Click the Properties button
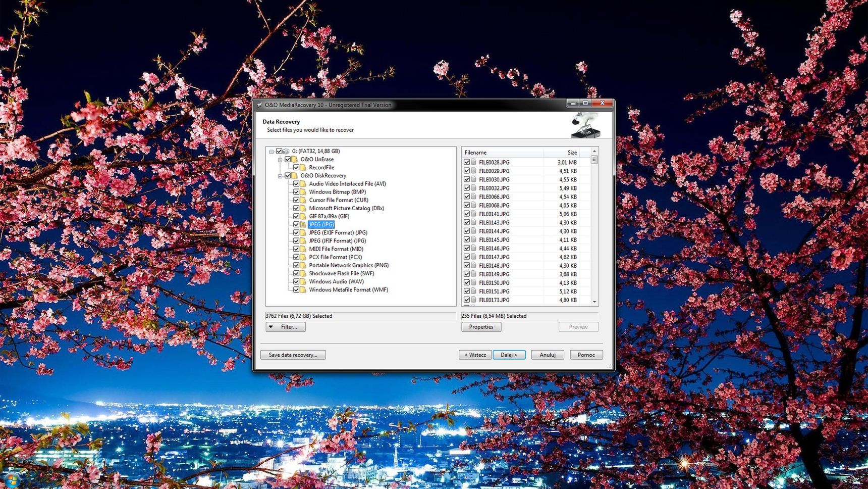The height and width of the screenshot is (489, 868). click(x=481, y=327)
